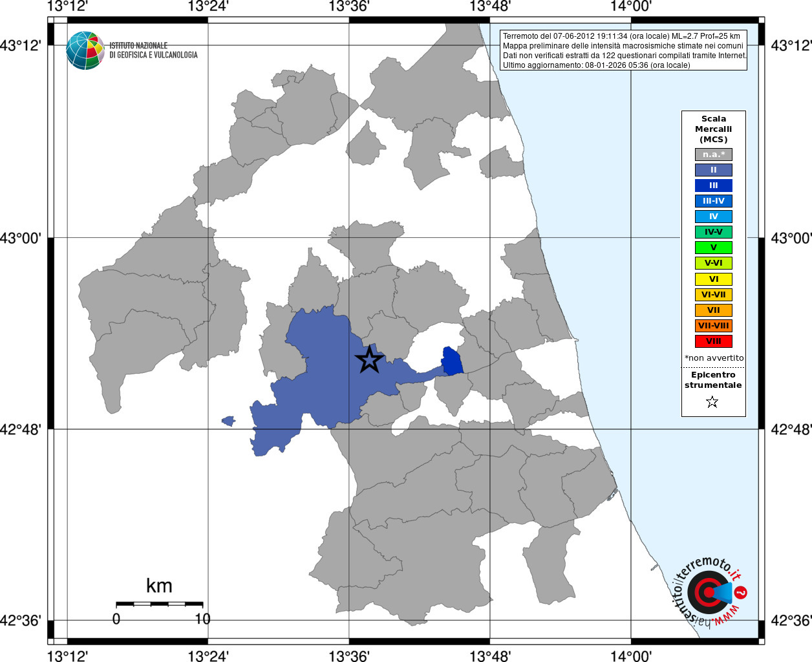
Task: Click the n.a.* gray legend swatch
Action: [714, 155]
